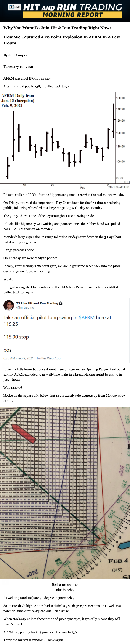130x644 pixels.
Task: Click the By Jeff Cooper author byline
Action: (x=16, y=55)
